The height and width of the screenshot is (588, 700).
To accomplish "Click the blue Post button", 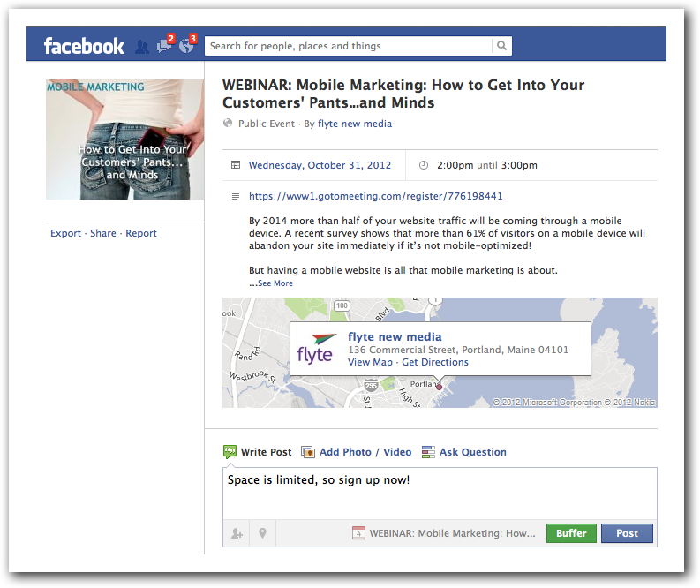I will click(627, 533).
